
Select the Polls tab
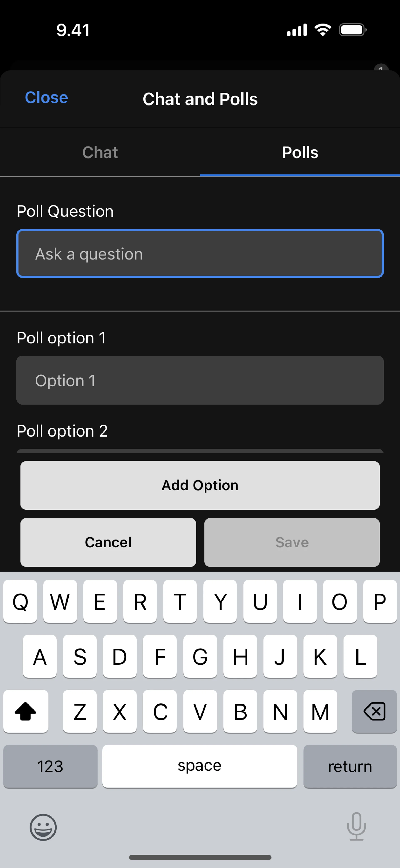tap(300, 152)
